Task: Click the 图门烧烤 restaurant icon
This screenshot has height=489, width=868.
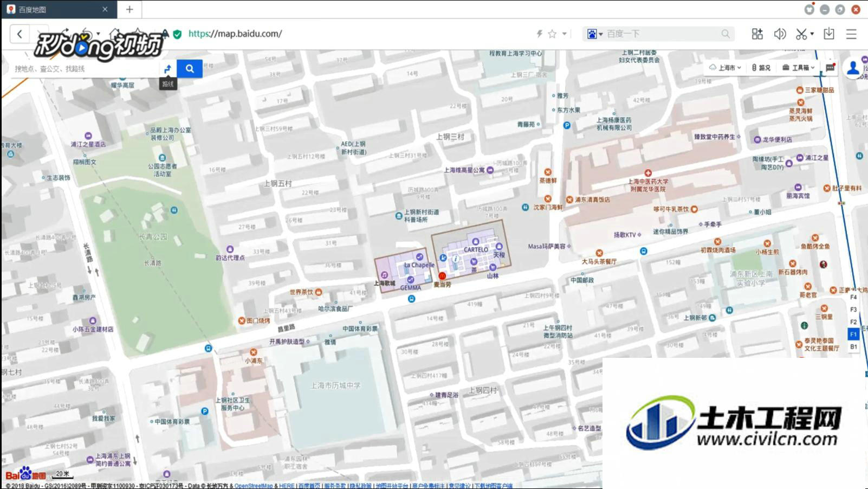Action: 242,320
